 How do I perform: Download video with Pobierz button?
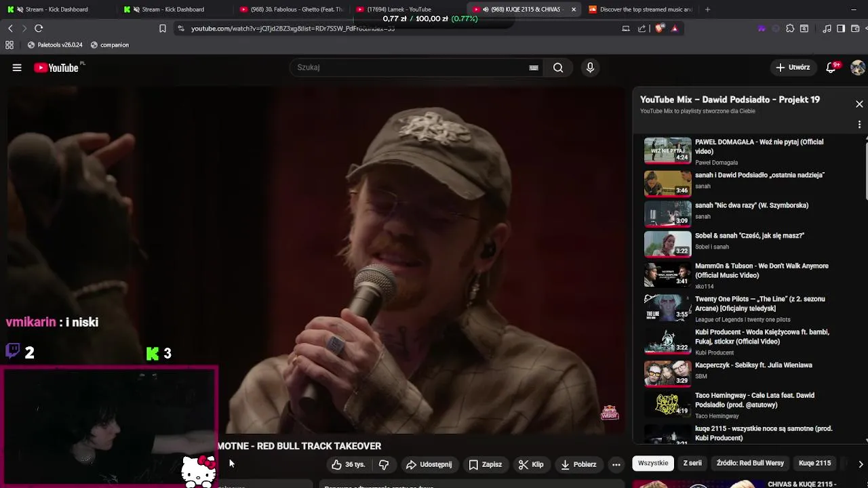pyautogui.click(x=578, y=464)
